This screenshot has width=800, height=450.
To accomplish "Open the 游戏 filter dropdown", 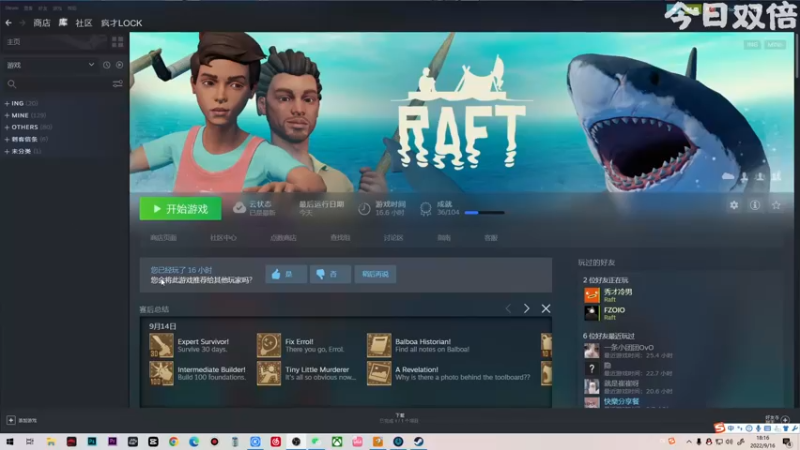I will click(50, 65).
